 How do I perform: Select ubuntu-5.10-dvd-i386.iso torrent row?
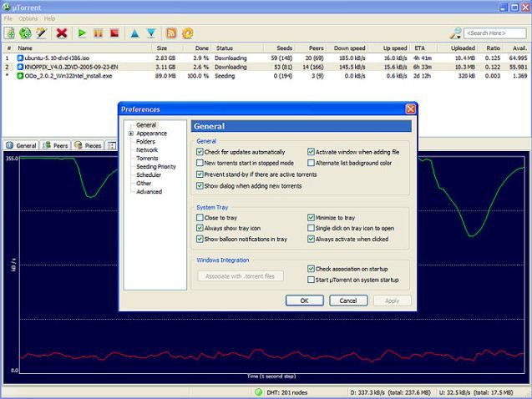point(266,58)
